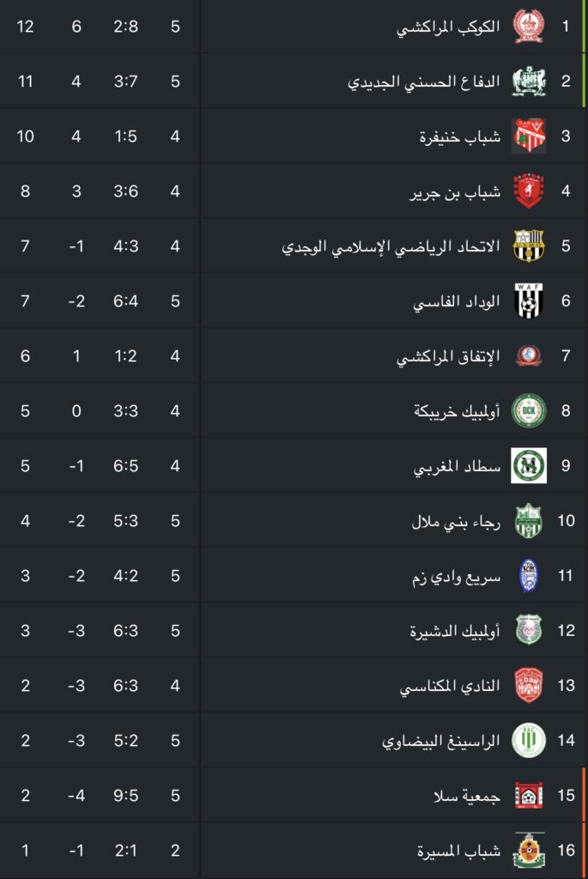Select team name الإتفاق المراكشي
Image resolution: width=588 pixels, height=879 pixels.
click(448, 356)
